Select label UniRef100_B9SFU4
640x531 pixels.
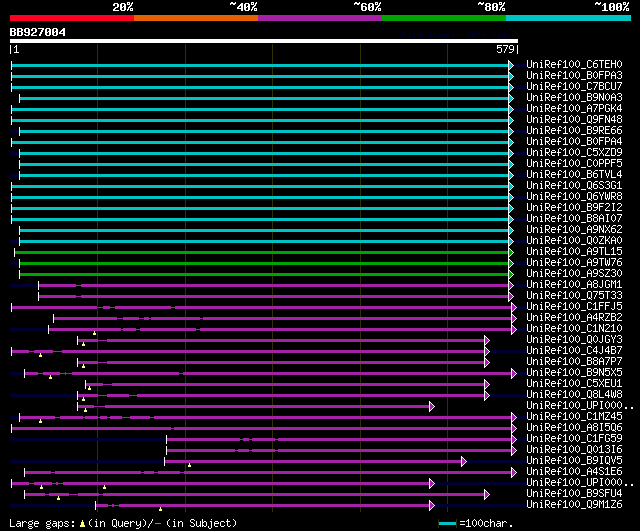point(574,494)
